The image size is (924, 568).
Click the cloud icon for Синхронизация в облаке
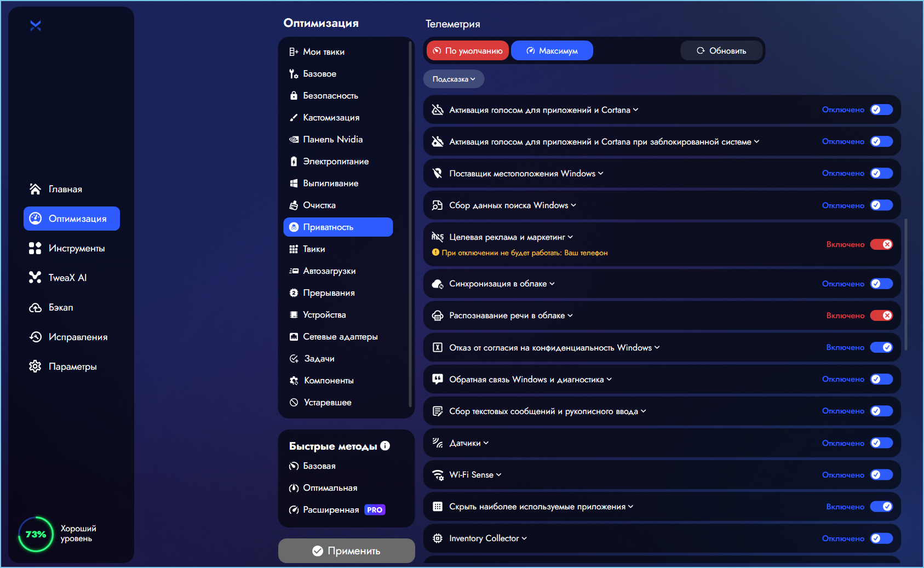tap(438, 284)
